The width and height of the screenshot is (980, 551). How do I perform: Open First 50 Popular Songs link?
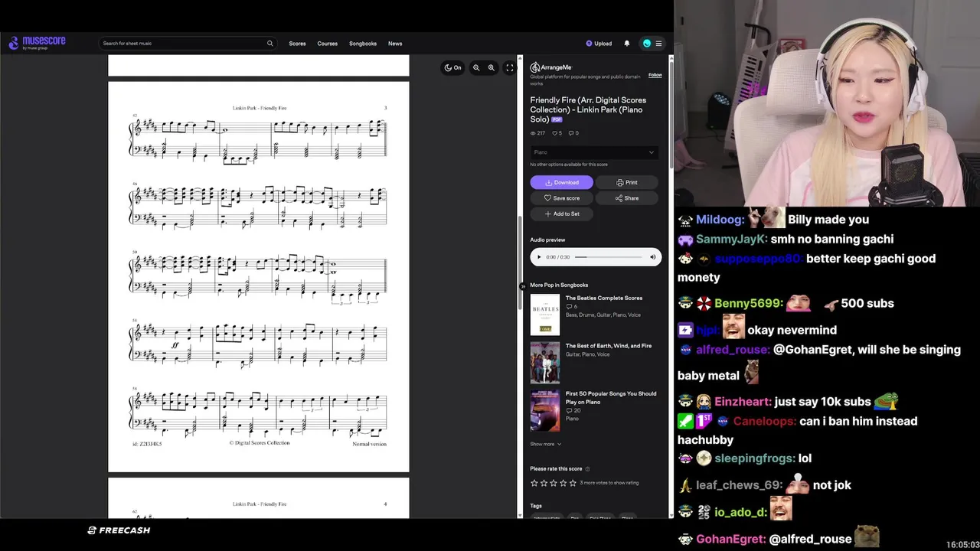pyautogui.click(x=611, y=397)
